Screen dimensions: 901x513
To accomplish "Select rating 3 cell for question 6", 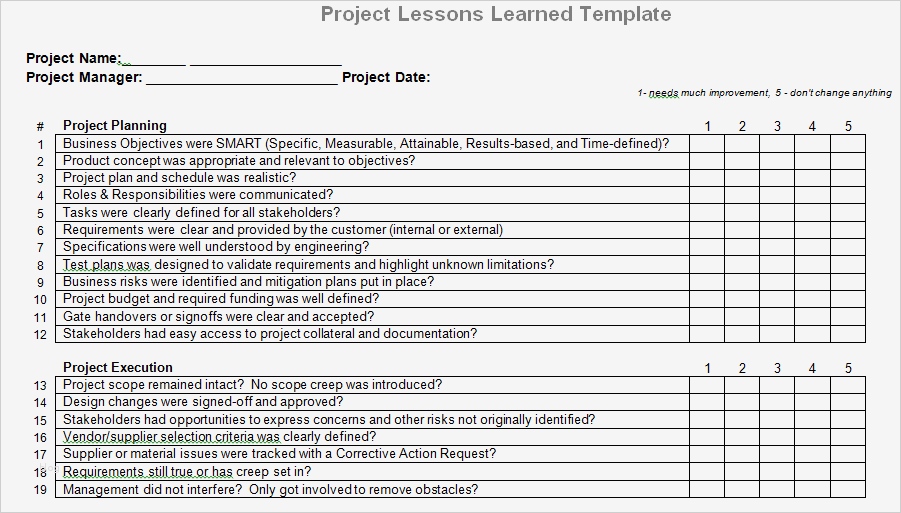I will pos(777,230).
